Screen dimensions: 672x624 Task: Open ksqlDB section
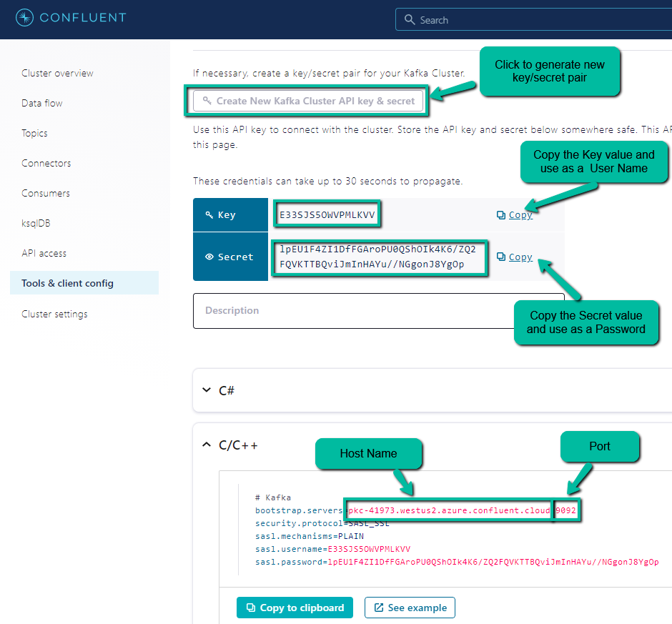[x=36, y=224]
